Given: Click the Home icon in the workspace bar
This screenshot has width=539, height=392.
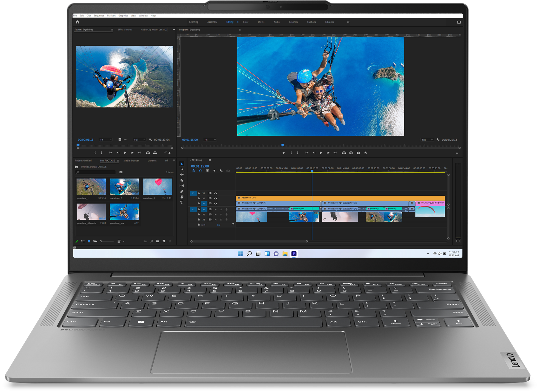Looking at the screenshot, I should pyautogui.click(x=77, y=22).
